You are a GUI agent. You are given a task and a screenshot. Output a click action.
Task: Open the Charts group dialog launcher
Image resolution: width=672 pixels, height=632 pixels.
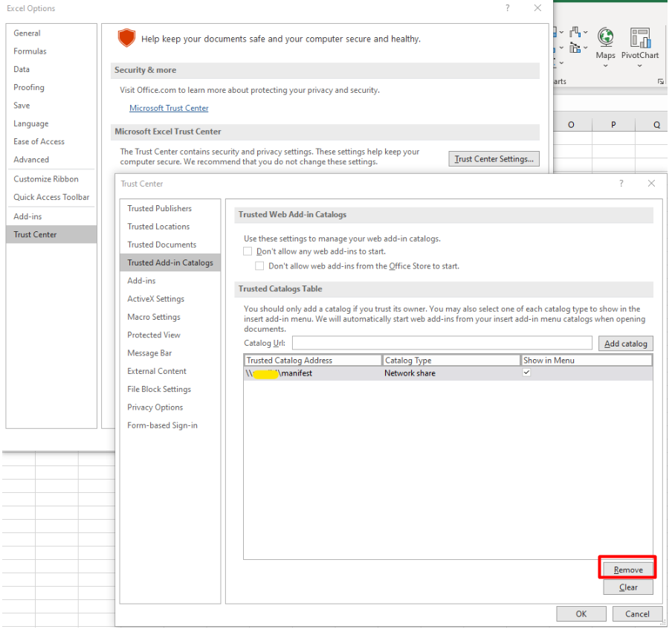[660, 82]
